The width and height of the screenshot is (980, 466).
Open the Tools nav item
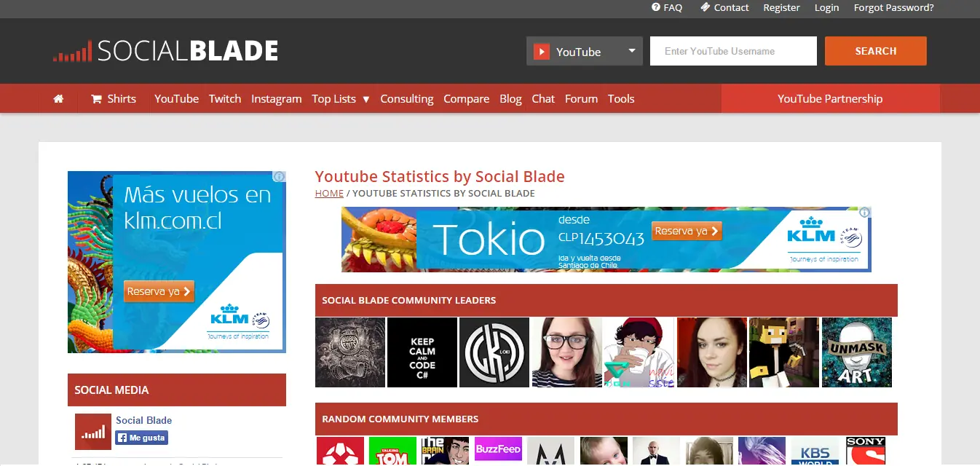621,99
